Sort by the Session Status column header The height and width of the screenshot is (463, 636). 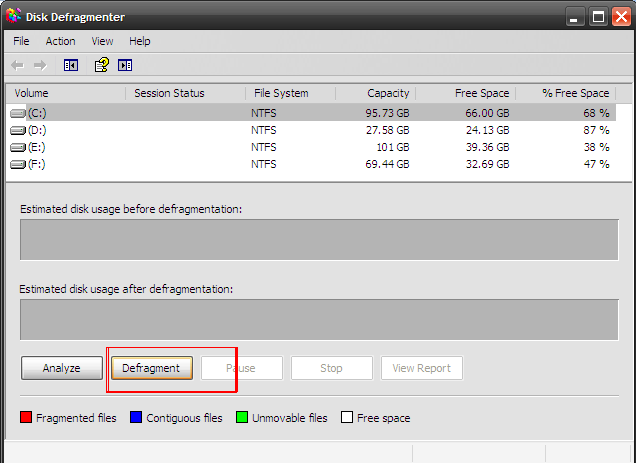point(185,93)
